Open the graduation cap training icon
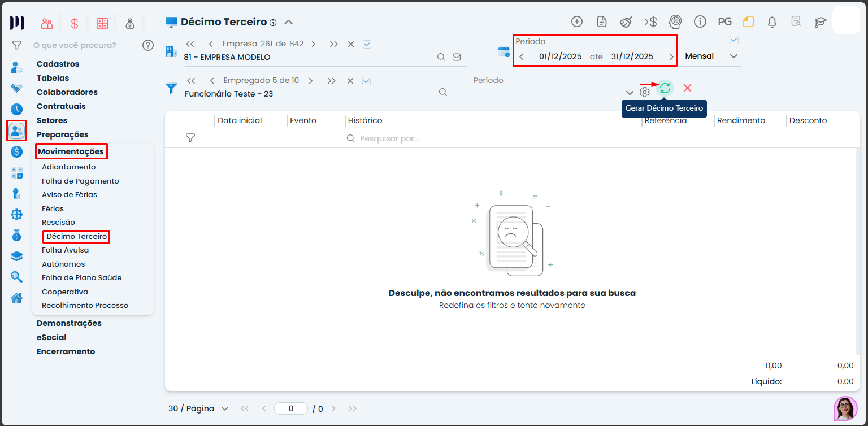868x426 pixels. (820, 22)
